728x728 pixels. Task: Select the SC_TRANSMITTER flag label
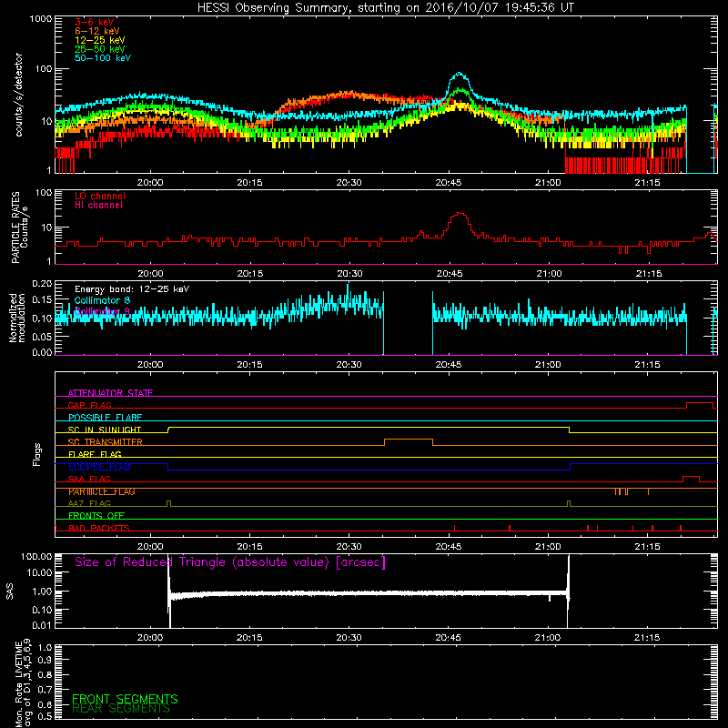point(106,442)
